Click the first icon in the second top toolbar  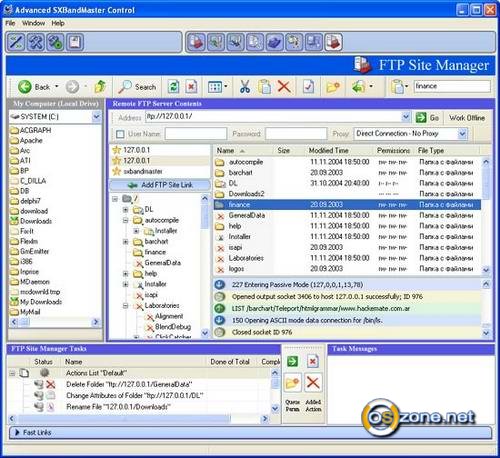pyautogui.click(x=196, y=42)
